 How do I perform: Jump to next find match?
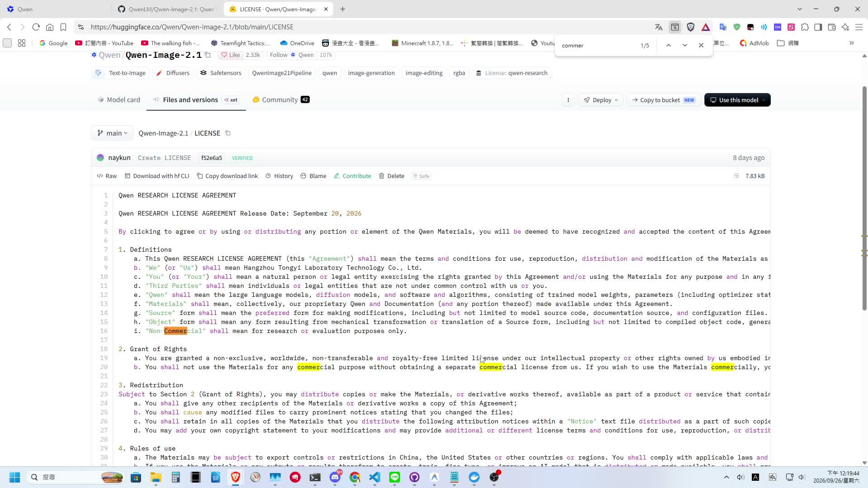(x=685, y=45)
